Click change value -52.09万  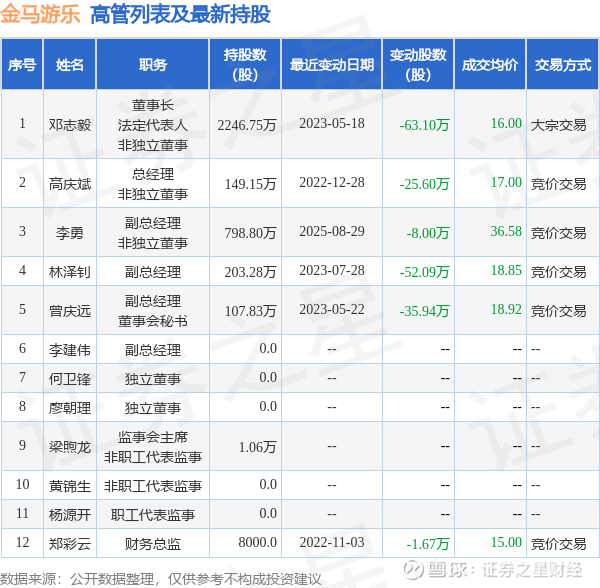point(424,272)
